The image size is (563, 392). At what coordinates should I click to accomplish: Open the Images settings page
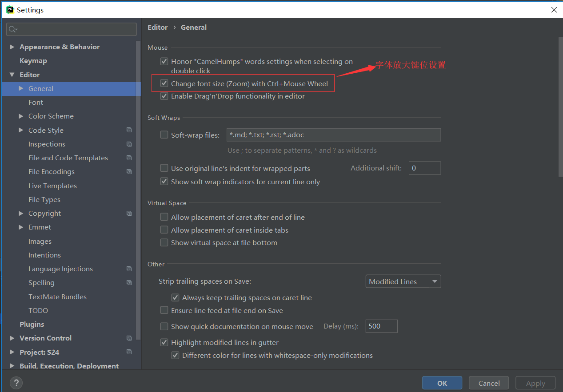point(40,241)
